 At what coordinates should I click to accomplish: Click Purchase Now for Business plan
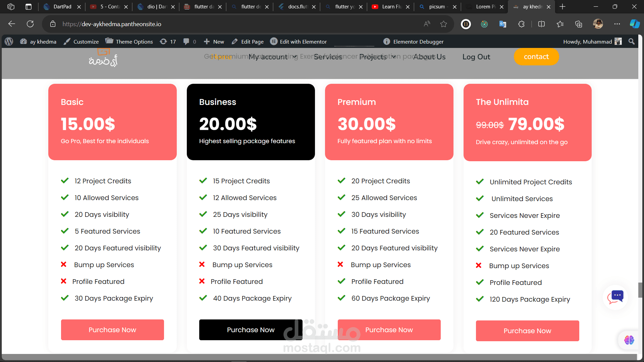tap(251, 330)
